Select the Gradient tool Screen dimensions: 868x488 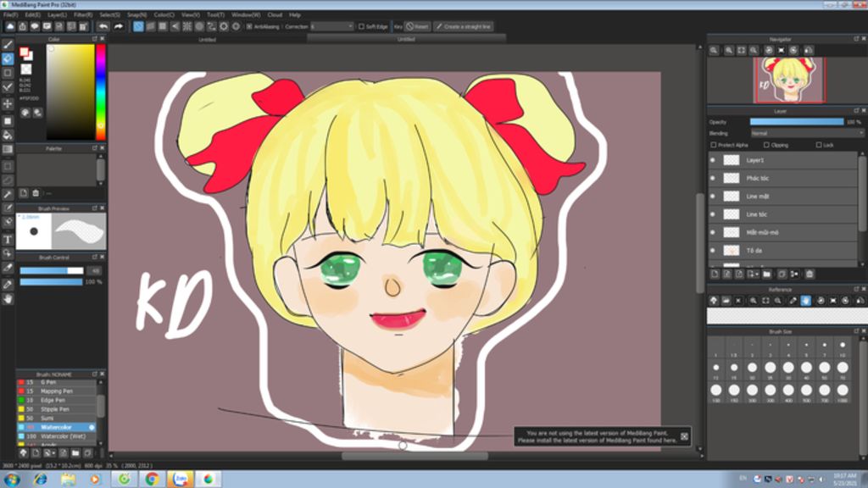pyautogui.click(x=8, y=149)
